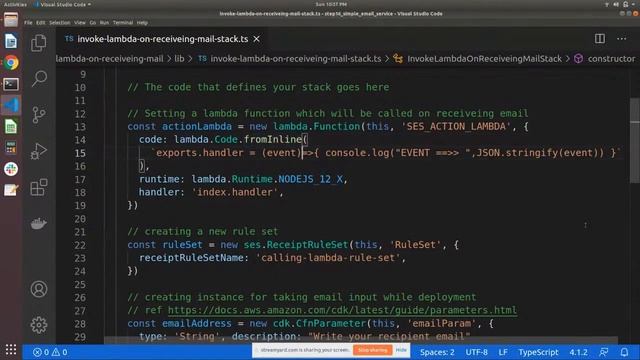Launch Google Chrome from the Ubuntu dock
Image resolution: width=640 pixels, height=360 pixels.
point(11,62)
